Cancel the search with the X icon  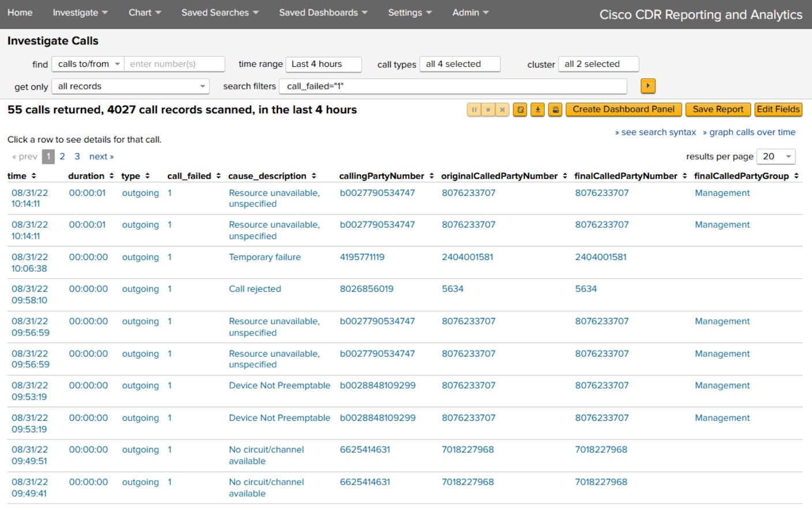502,109
